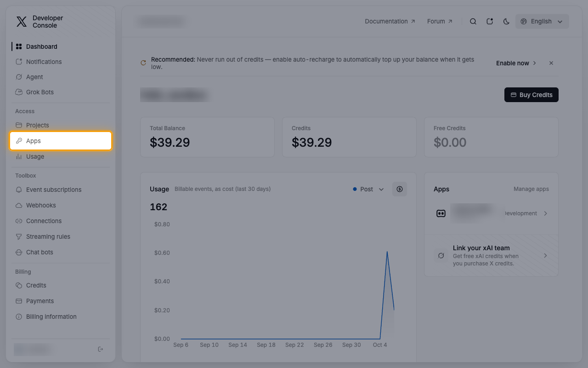Click the Sep 18 axis label
Image resolution: width=588 pixels, height=368 pixels.
click(266, 345)
